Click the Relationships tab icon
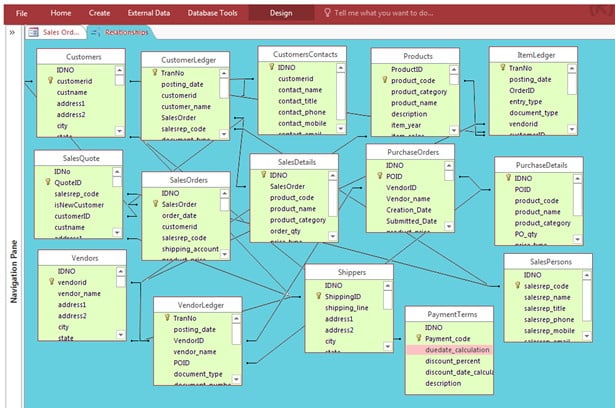The width and height of the screenshot is (615, 408). pos(96,33)
